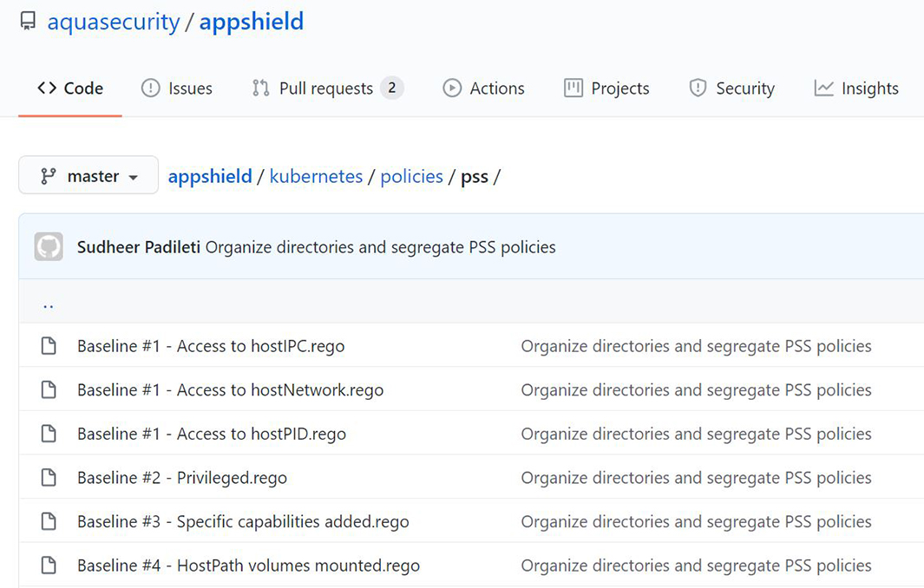Click file icon for Specific capabilities added.rego
924x588 pixels.
point(49,521)
